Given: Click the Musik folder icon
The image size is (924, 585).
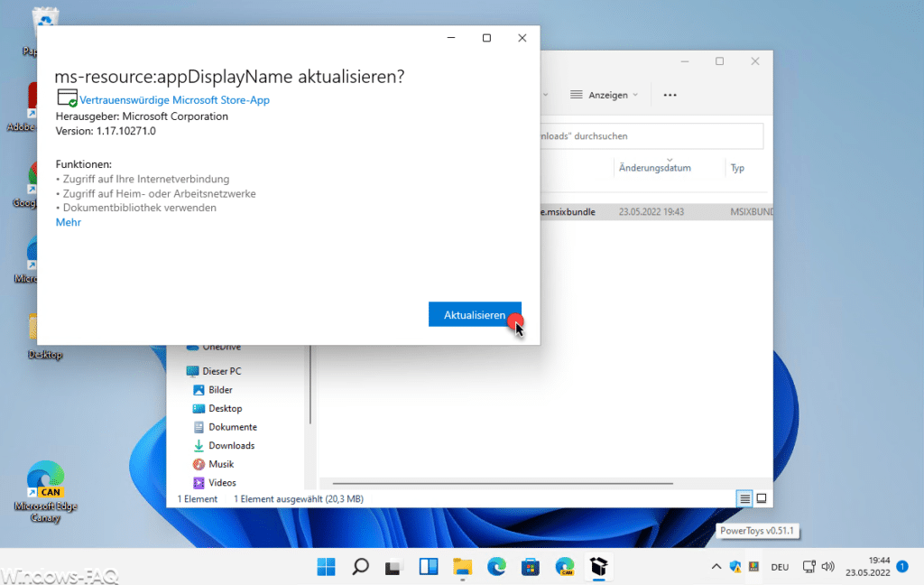Looking at the screenshot, I should click(x=199, y=464).
